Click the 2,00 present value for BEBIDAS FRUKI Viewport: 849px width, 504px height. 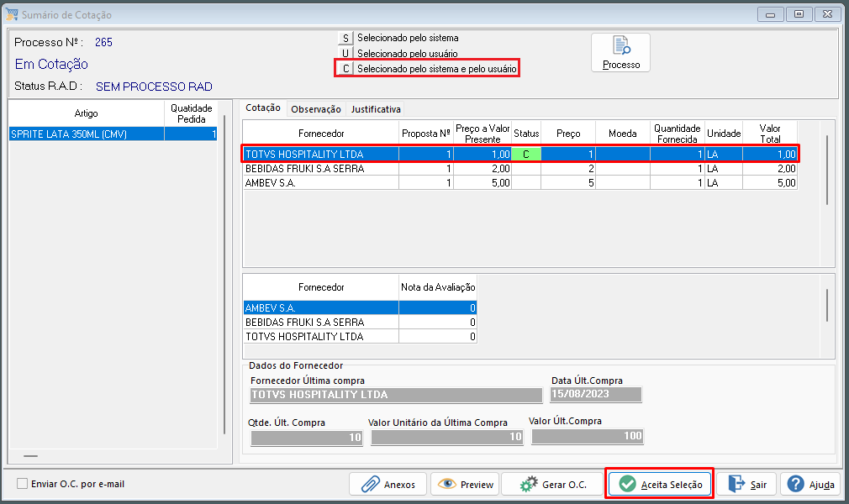[x=483, y=168]
